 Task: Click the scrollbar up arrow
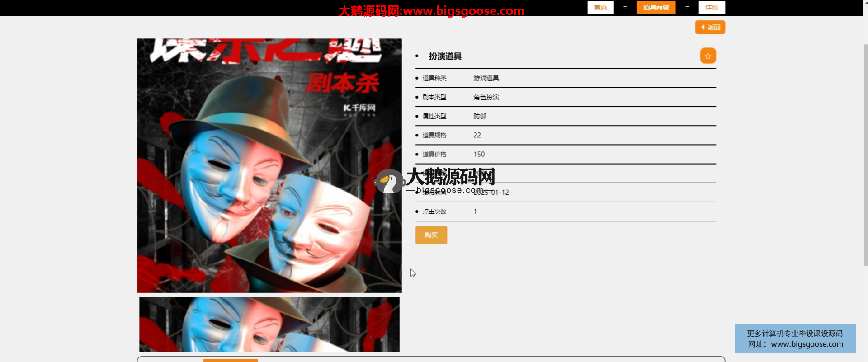point(865,3)
